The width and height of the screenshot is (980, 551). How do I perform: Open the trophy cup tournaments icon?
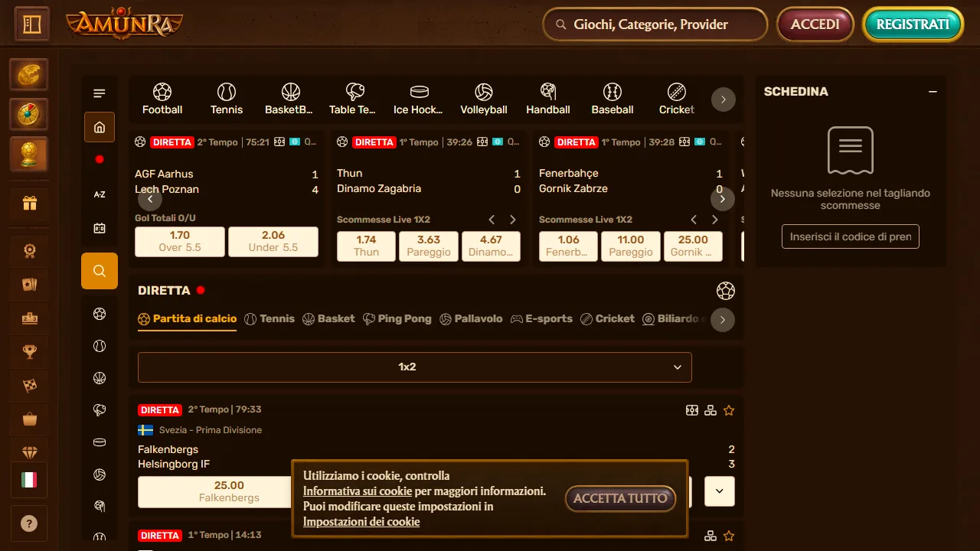29,352
